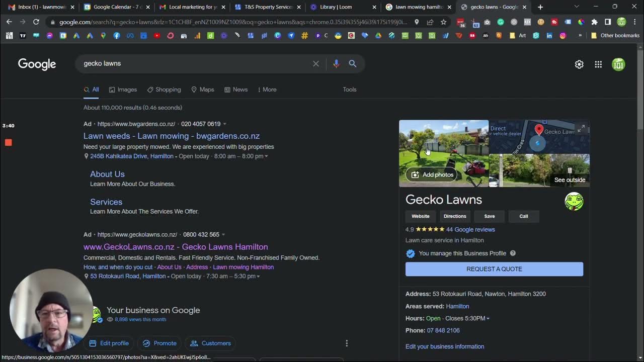
Task: Start voice search with microphone icon
Action: point(336,64)
